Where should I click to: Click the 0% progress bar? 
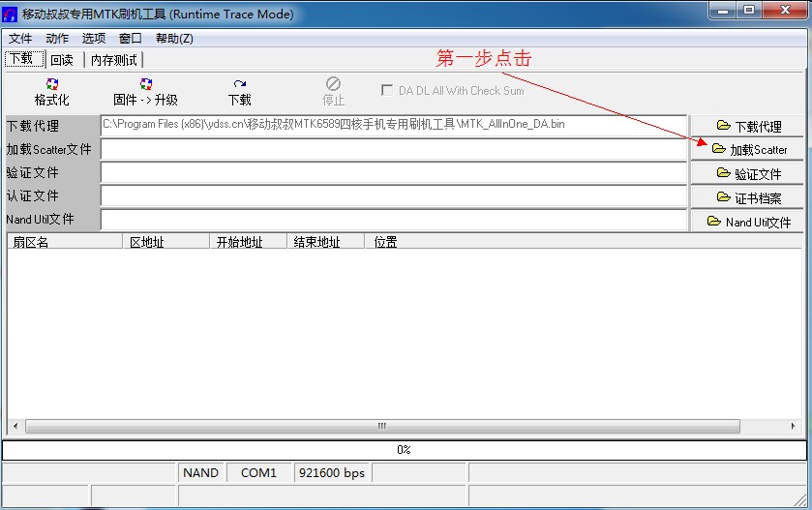click(x=404, y=449)
